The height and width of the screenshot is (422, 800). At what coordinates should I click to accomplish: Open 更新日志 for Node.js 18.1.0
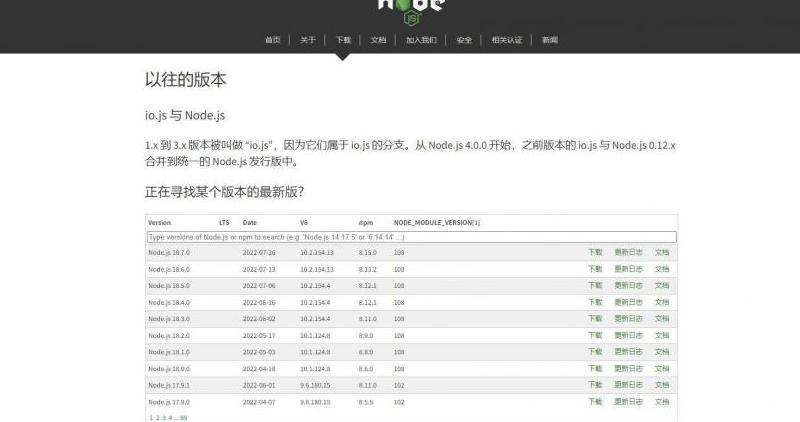pos(628,352)
